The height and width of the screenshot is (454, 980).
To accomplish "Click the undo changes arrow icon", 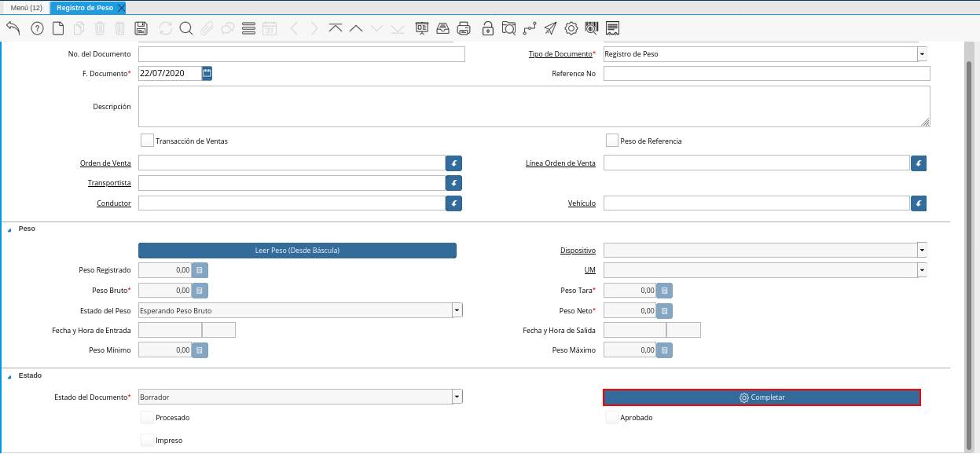I will [13, 29].
